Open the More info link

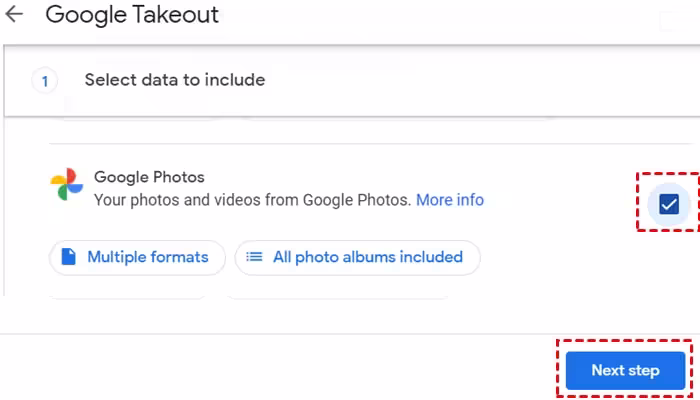click(450, 200)
